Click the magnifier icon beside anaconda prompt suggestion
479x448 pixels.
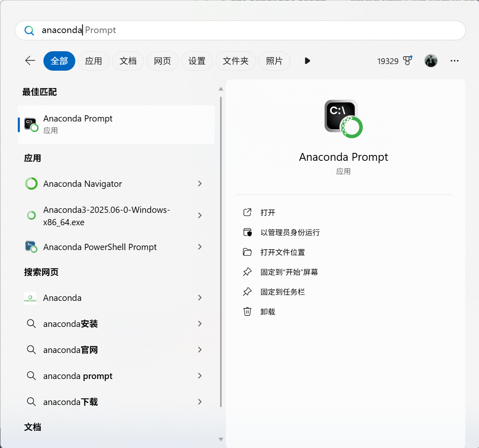coord(31,375)
